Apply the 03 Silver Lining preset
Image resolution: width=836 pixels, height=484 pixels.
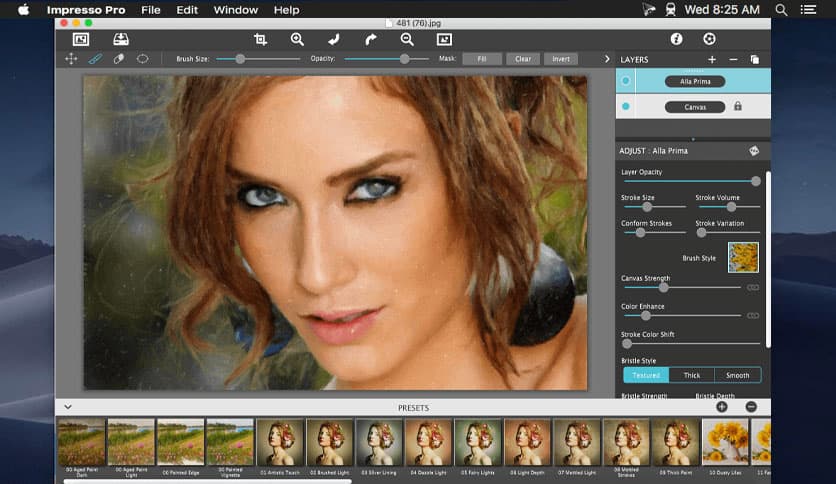click(x=379, y=442)
